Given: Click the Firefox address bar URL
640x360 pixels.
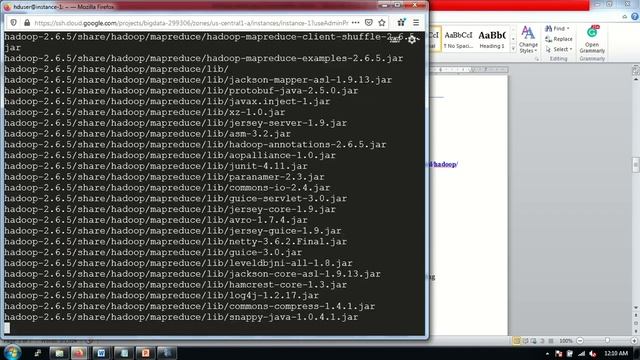Looking at the screenshot, I should point(191,23).
